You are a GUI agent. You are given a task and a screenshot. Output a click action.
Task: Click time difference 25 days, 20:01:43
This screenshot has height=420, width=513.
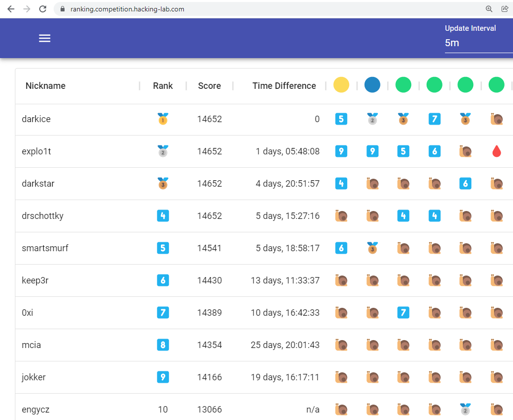pos(285,345)
